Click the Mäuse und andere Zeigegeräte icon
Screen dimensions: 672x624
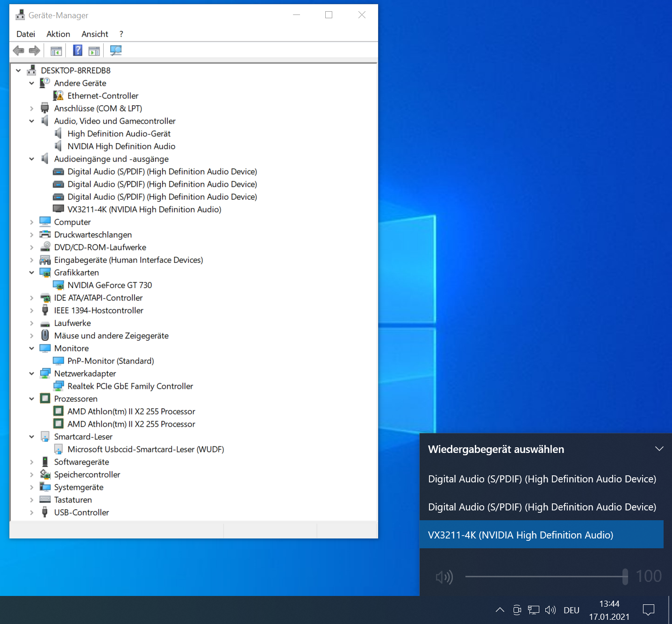45,335
